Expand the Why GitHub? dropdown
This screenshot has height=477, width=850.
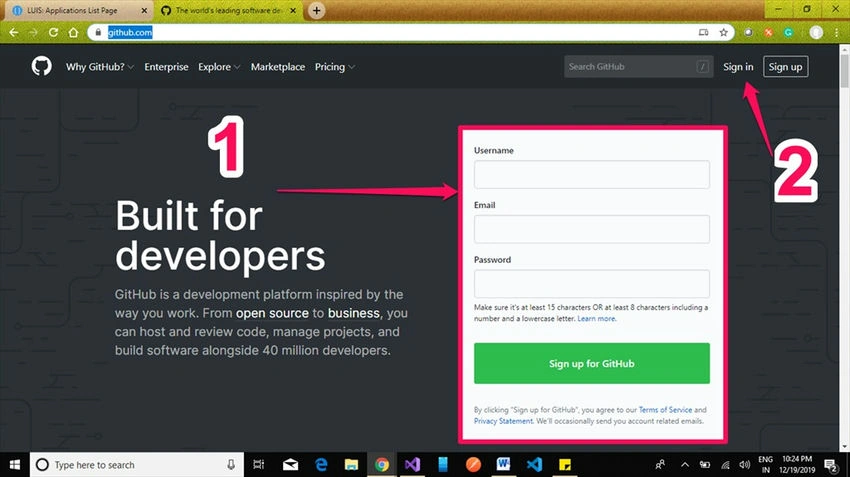click(100, 67)
